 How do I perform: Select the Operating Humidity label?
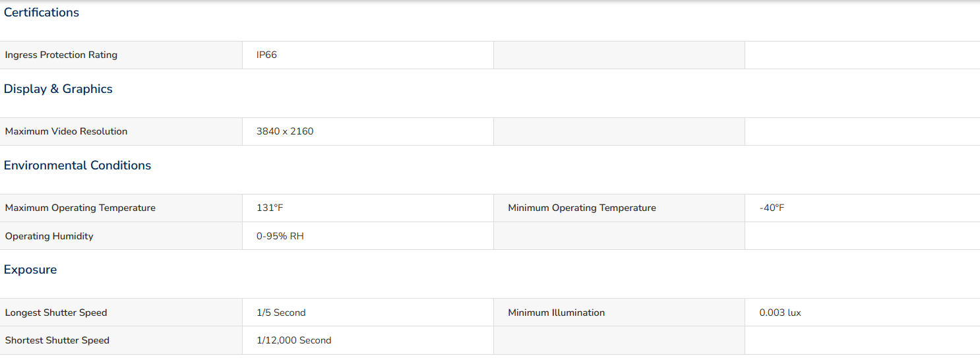(49, 237)
